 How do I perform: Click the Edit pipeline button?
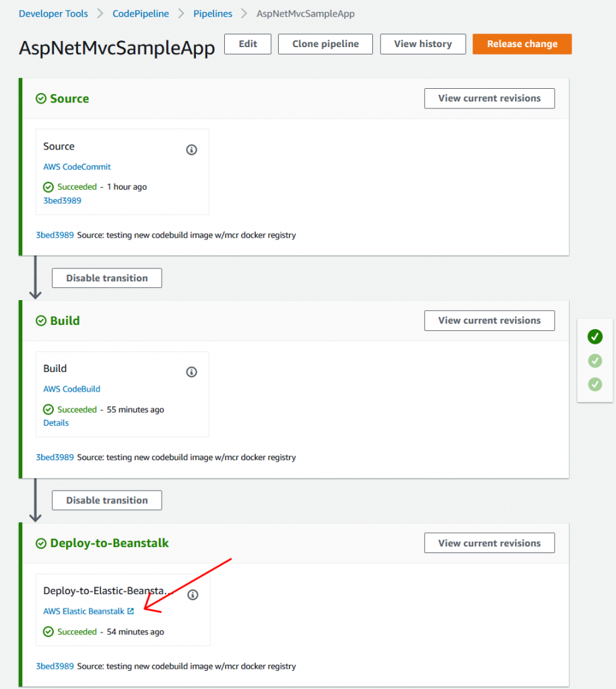click(x=248, y=44)
